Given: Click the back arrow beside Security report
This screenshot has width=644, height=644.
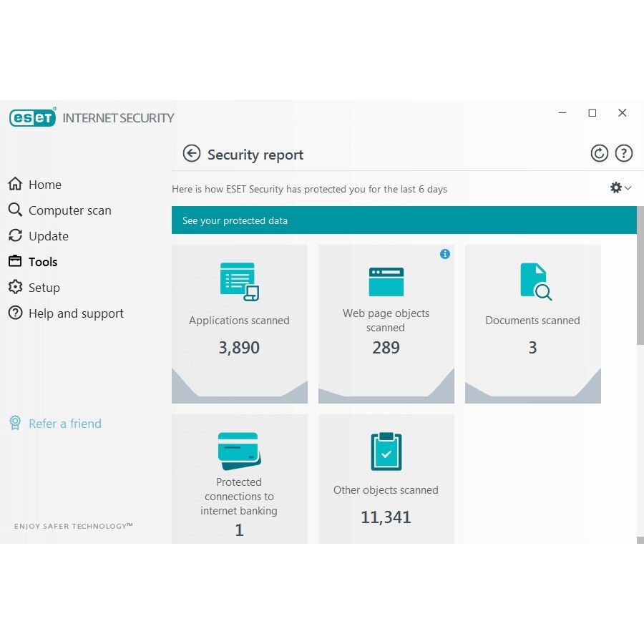Looking at the screenshot, I should (191, 154).
